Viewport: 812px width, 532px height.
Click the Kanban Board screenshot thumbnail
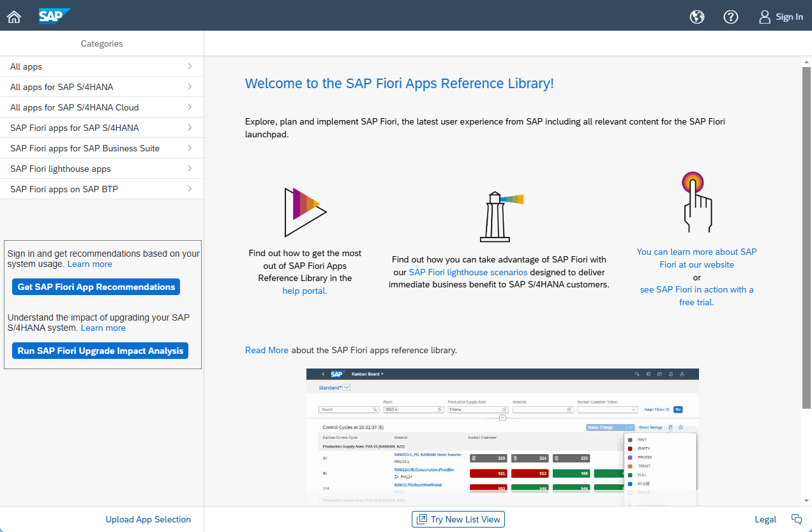click(x=502, y=437)
